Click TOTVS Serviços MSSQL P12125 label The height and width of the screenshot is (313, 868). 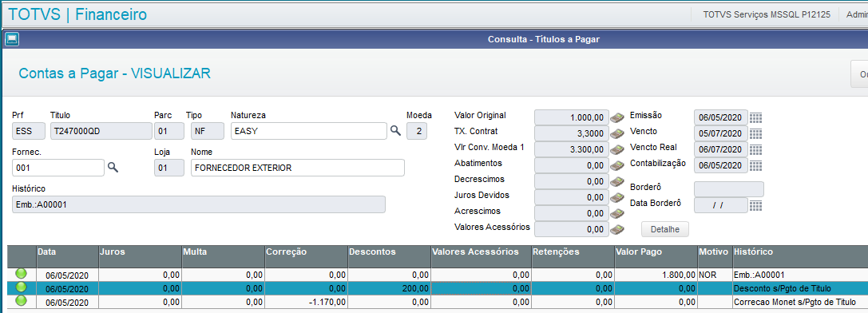click(x=766, y=15)
